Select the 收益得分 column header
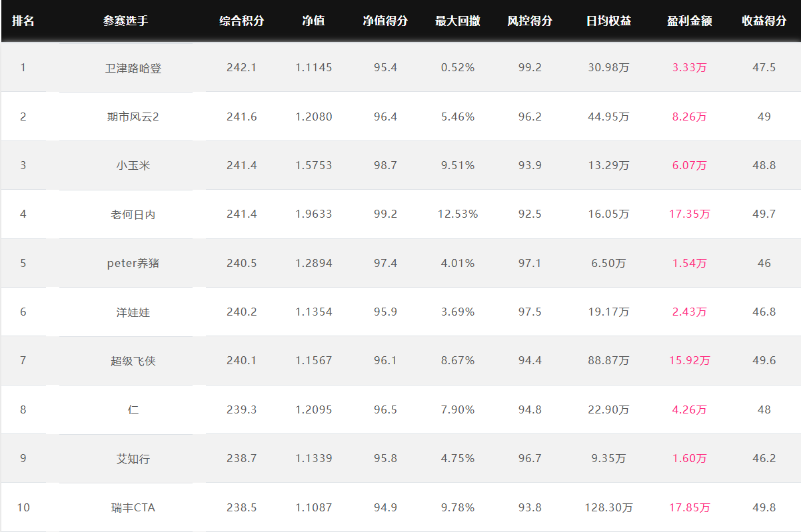 pos(764,21)
